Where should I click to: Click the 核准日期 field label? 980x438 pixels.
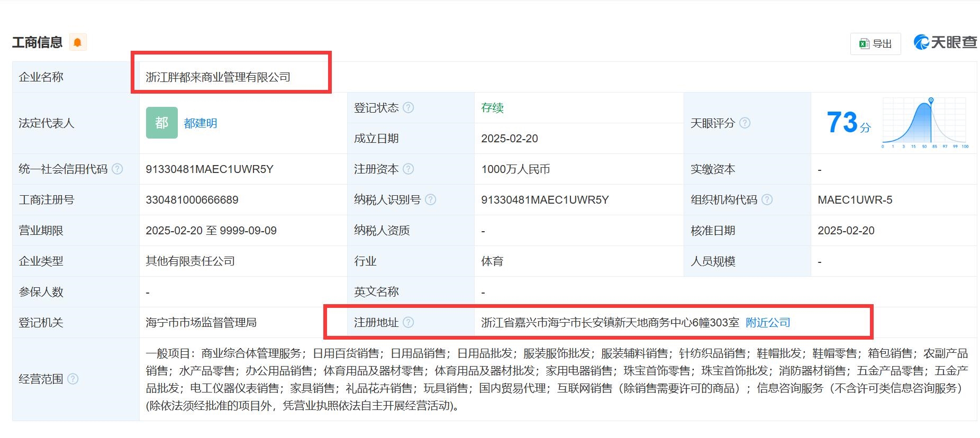click(x=713, y=231)
